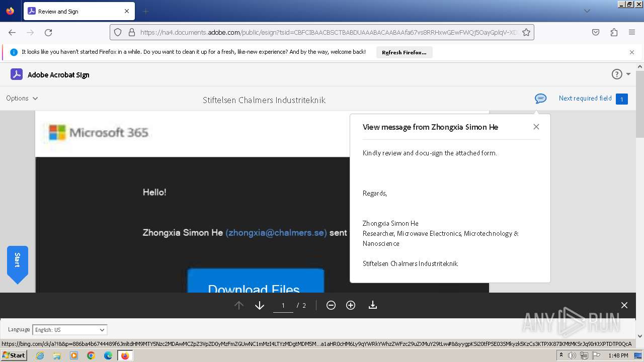Viewport: 644px width, 362px height.
Task: Open the Language English: US dropdown
Action: (69, 330)
